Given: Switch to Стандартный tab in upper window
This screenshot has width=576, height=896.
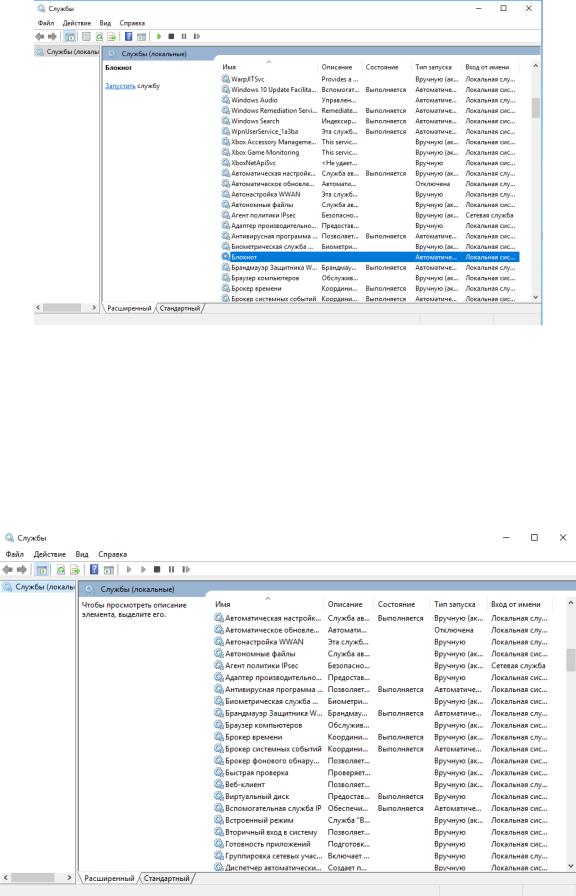Looking at the screenshot, I should pos(179,308).
